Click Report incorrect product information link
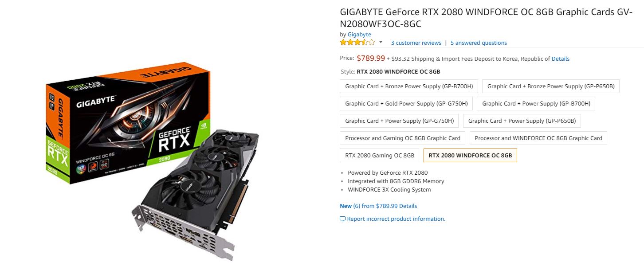 [396, 219]
